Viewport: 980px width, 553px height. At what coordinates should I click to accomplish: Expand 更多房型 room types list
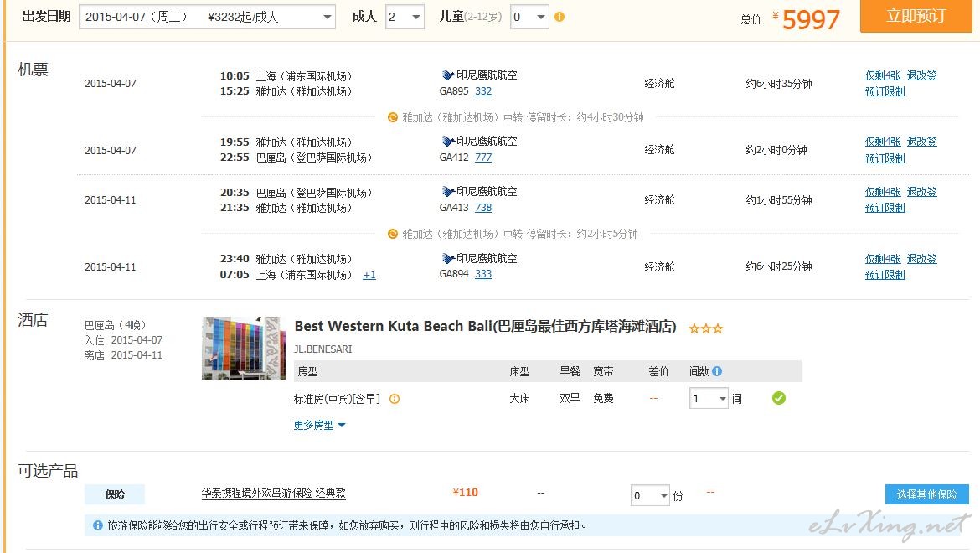click(319, 425)
